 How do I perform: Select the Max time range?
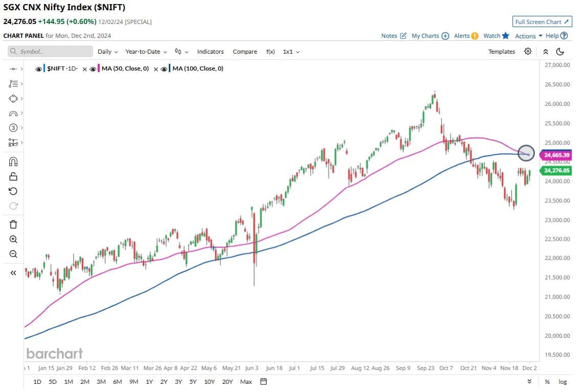(246, 382)
